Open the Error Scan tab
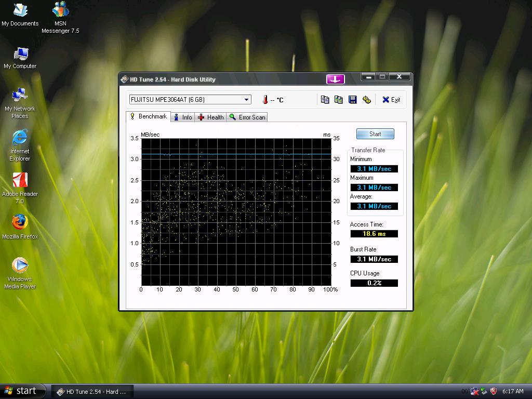 [247, 117]
